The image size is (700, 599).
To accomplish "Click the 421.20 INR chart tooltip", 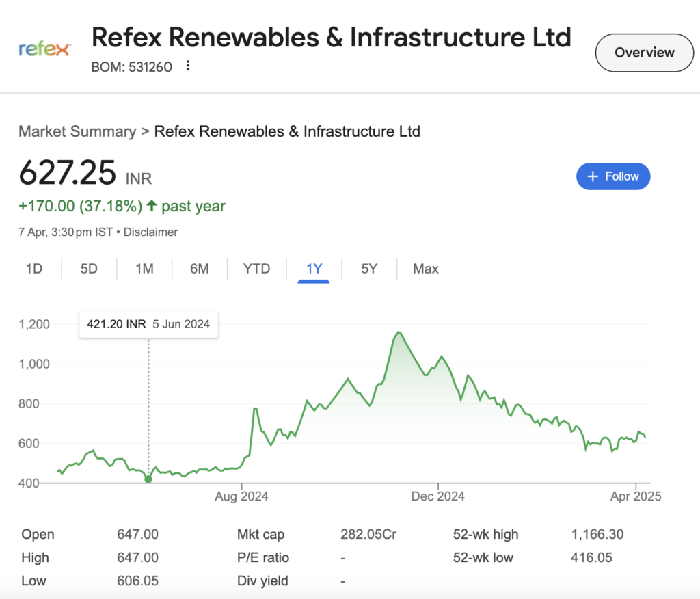I will point(148,324).
